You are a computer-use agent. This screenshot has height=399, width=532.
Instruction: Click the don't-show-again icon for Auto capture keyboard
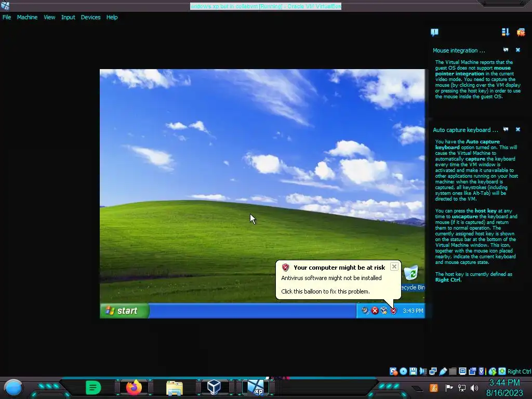[506, 129]
